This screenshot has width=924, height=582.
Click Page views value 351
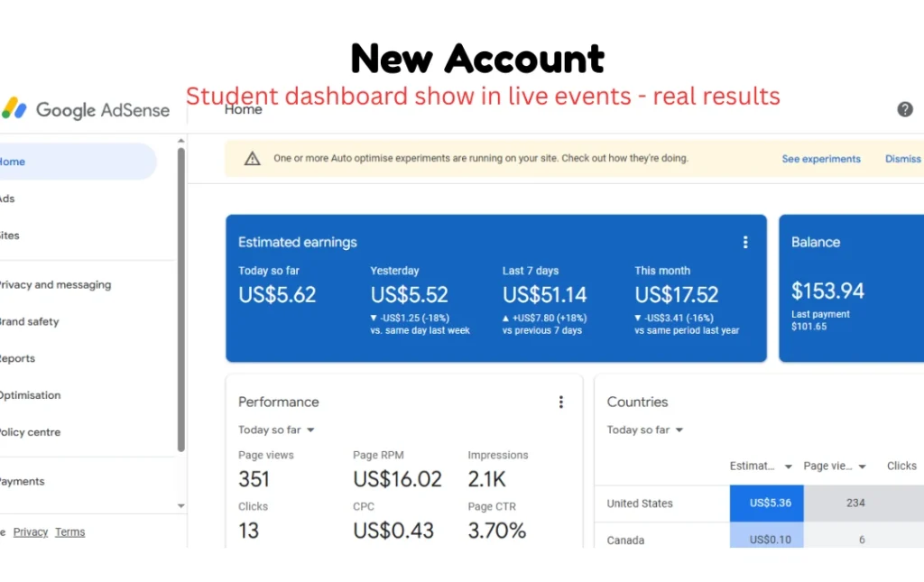tap(254, 479)
